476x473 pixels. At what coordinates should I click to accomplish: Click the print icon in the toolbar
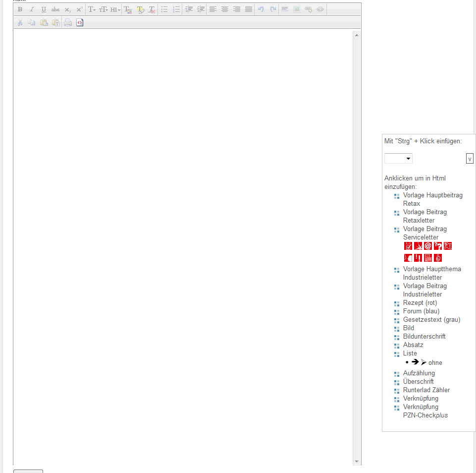(68, 22)
